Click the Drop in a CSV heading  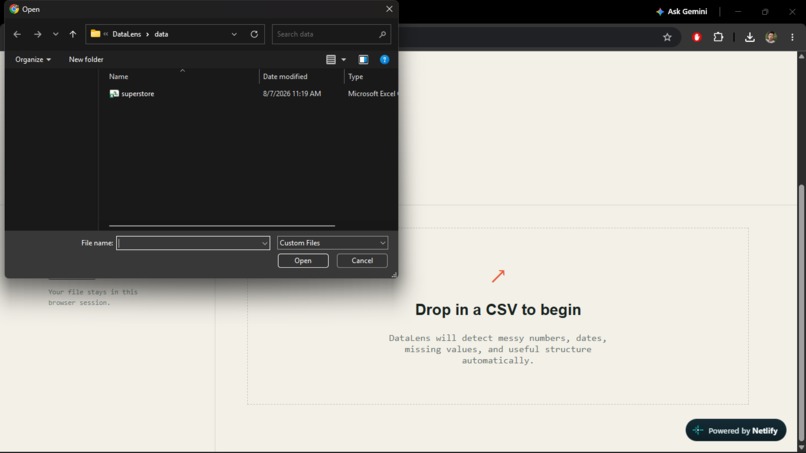(498, 310)
